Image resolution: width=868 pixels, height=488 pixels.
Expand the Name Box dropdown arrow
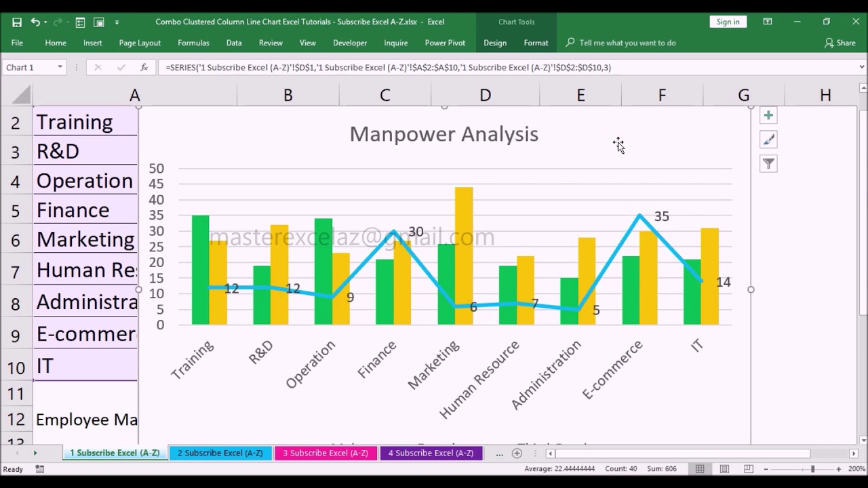[60, 67]
